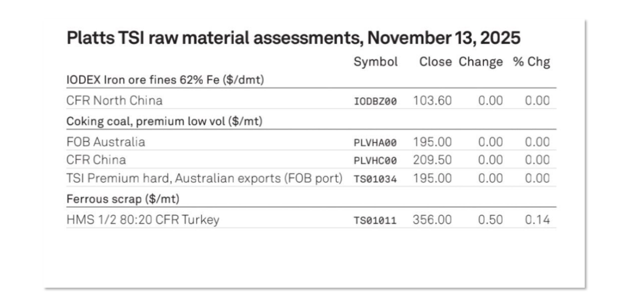The width and height of the screenshot is (644, 302).
Task: Click the % Chg column header
Action: [531, 62]
